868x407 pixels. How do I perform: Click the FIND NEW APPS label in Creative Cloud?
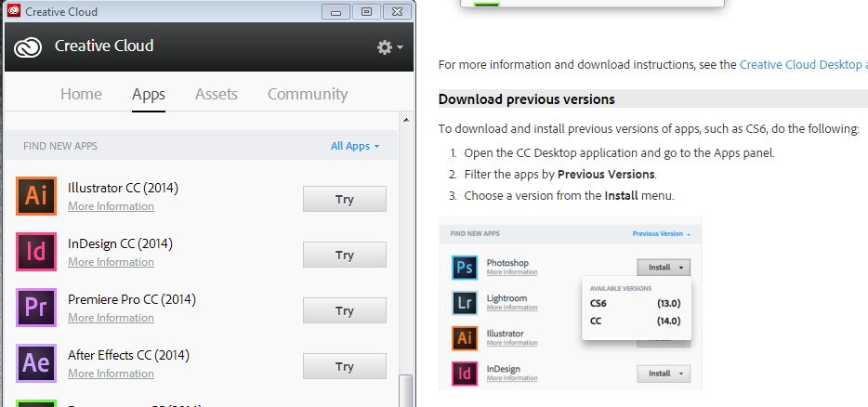60,146
